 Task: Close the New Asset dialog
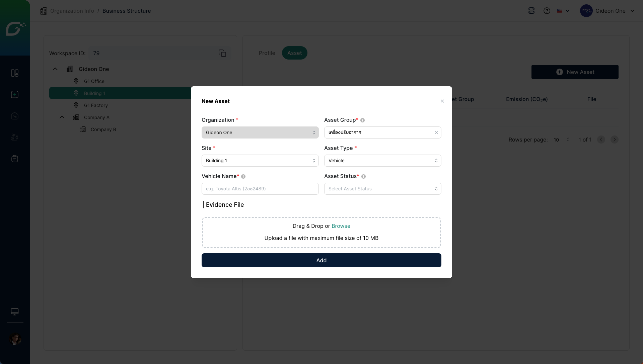(442, 101)
